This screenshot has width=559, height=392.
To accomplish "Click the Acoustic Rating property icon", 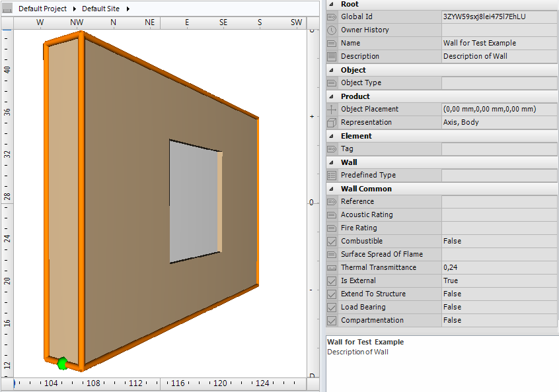I will tap(332, 214).
